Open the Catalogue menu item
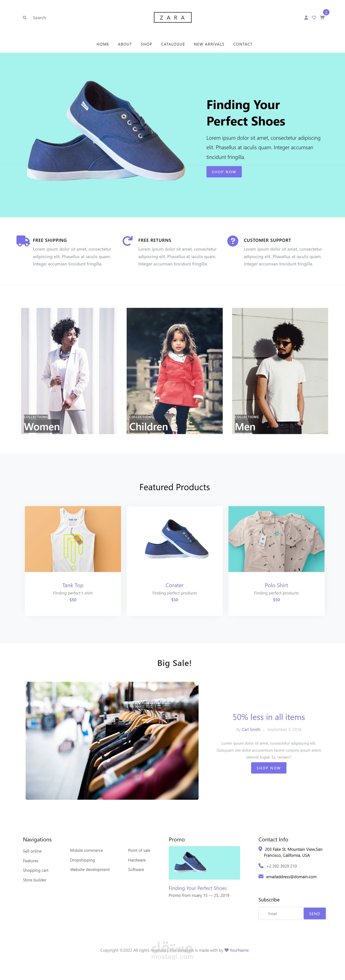Viewport: 345px width, 980px height. (173, 44)
